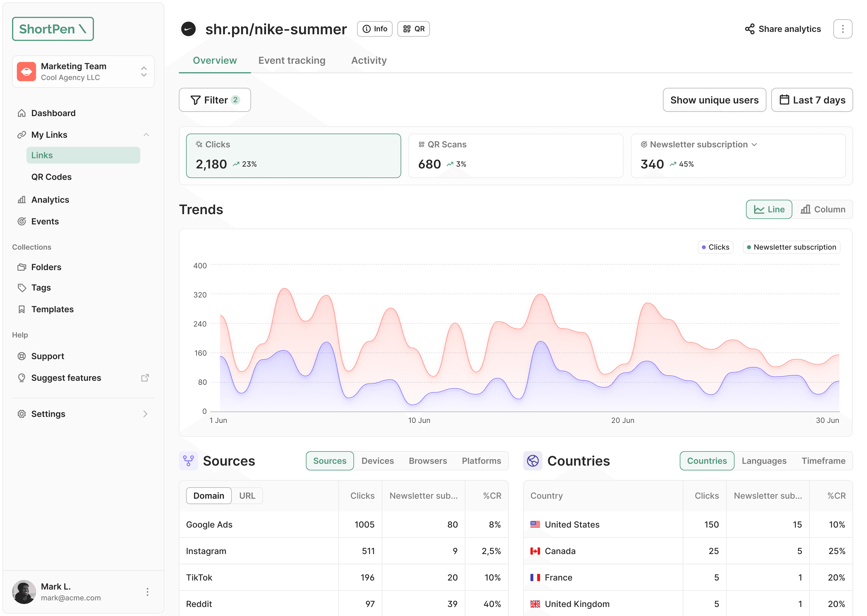867x616 pixels.
Task: Open Share analytics
Action: point(783,29)
